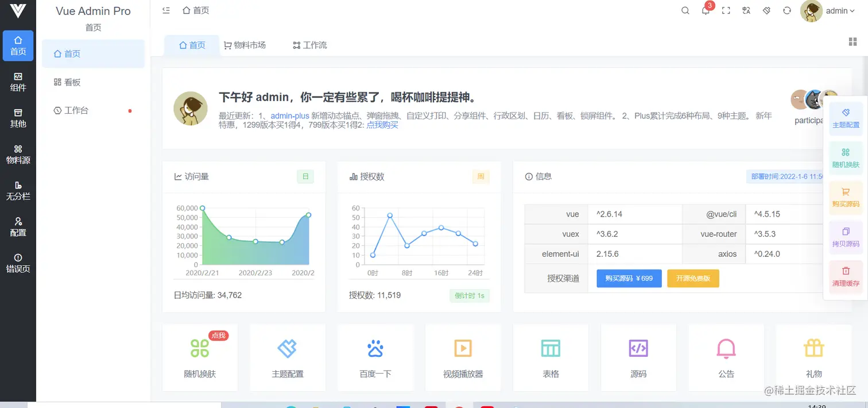The height and width of the screenshot is (408, 868).
Task: Click the 部署时间 tag on 信息 card
Action: (786, 176)
